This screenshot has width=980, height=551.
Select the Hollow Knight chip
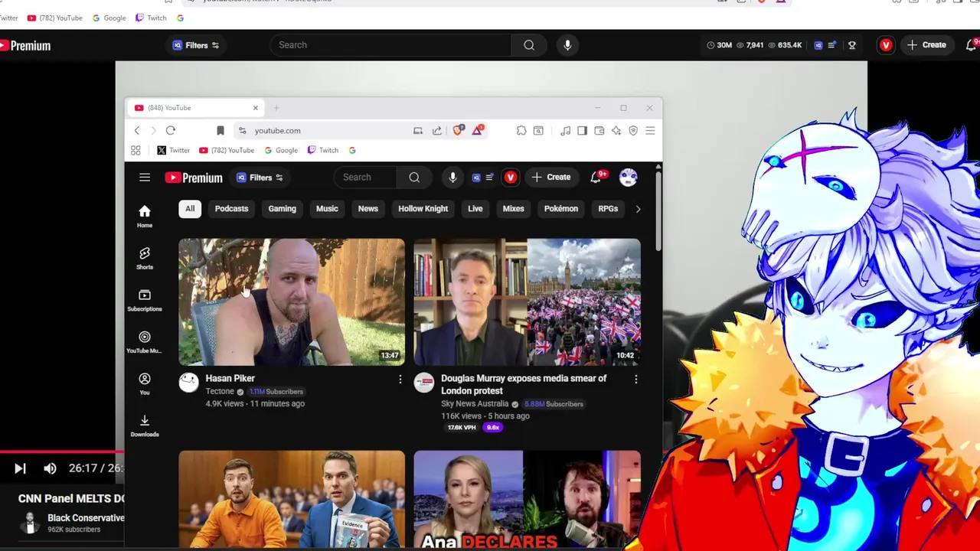pos(423,209)
